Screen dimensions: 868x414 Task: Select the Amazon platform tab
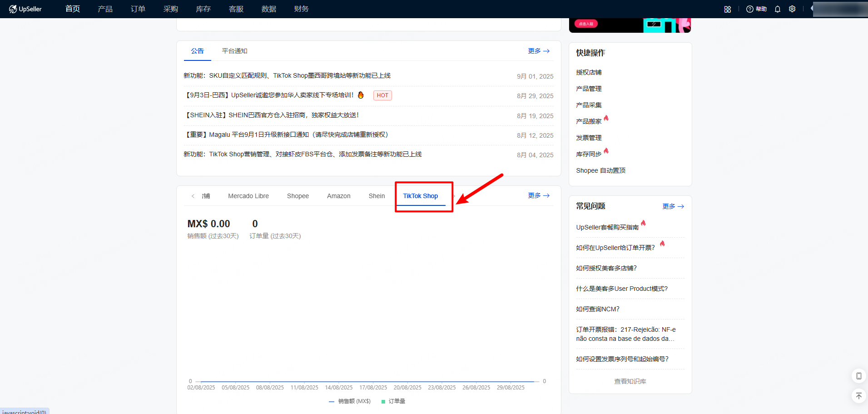339,196
